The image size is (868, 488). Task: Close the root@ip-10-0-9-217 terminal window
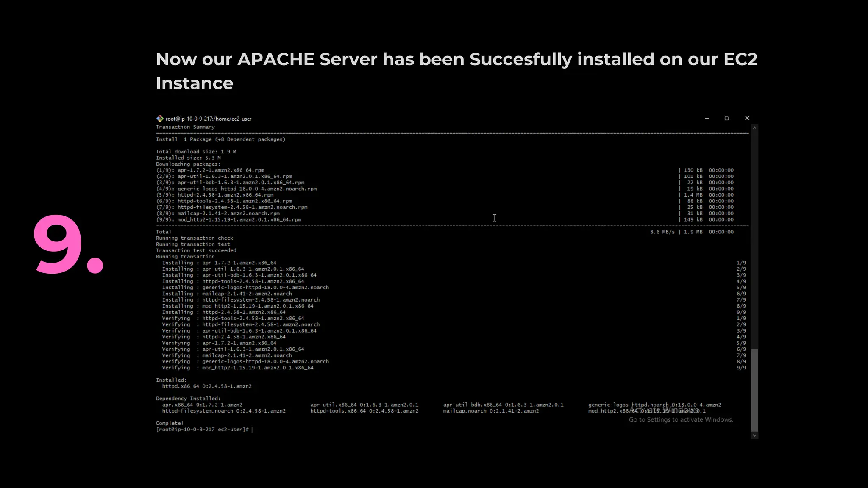coord(747,118)
